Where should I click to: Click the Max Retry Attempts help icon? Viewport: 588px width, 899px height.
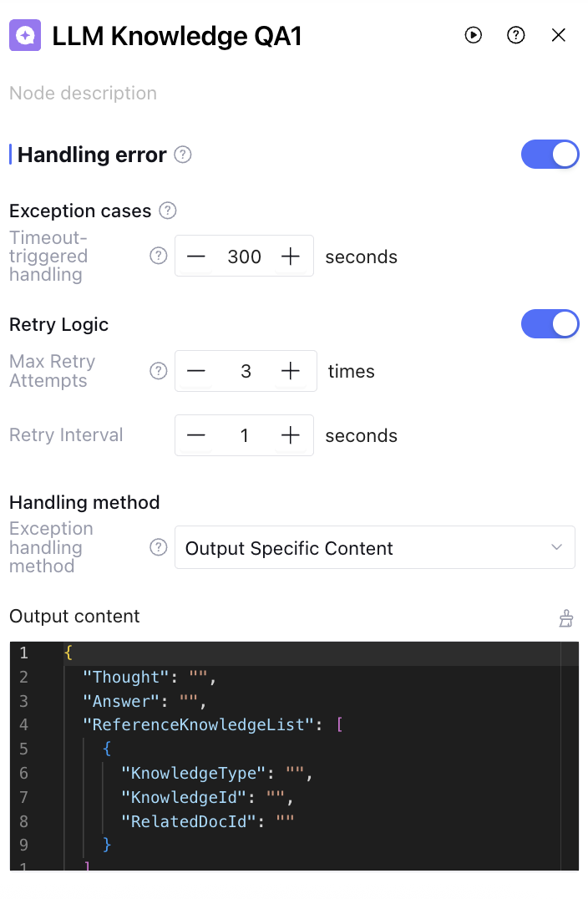[158, 371]
